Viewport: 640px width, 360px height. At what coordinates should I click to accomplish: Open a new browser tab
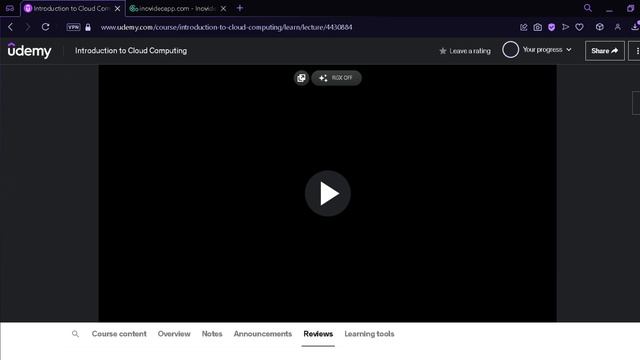(240, 8)
